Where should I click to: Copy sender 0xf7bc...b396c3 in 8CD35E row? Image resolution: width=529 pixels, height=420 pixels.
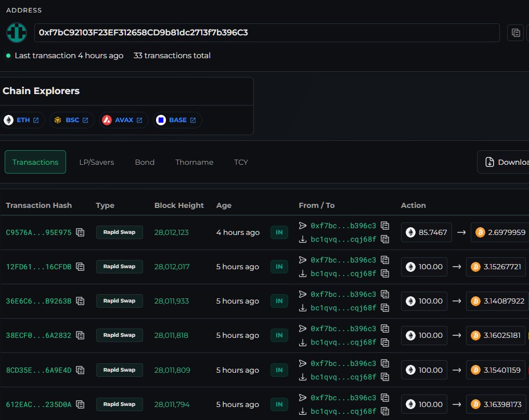[385, 363]
